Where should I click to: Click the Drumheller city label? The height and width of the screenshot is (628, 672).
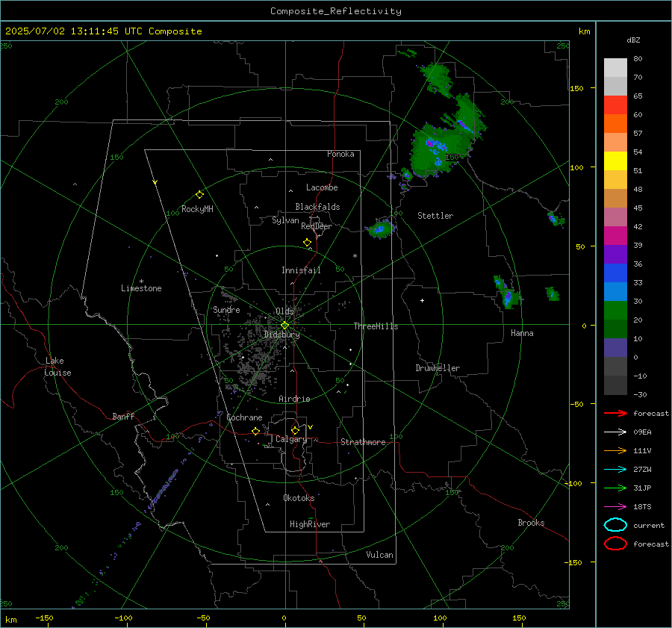tap(438, 368)
